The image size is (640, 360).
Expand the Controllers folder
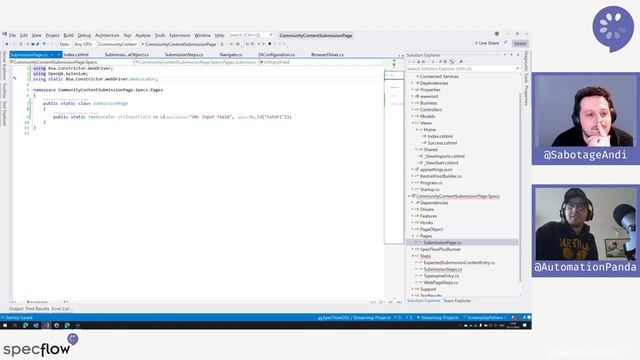(x=412, y=109)
